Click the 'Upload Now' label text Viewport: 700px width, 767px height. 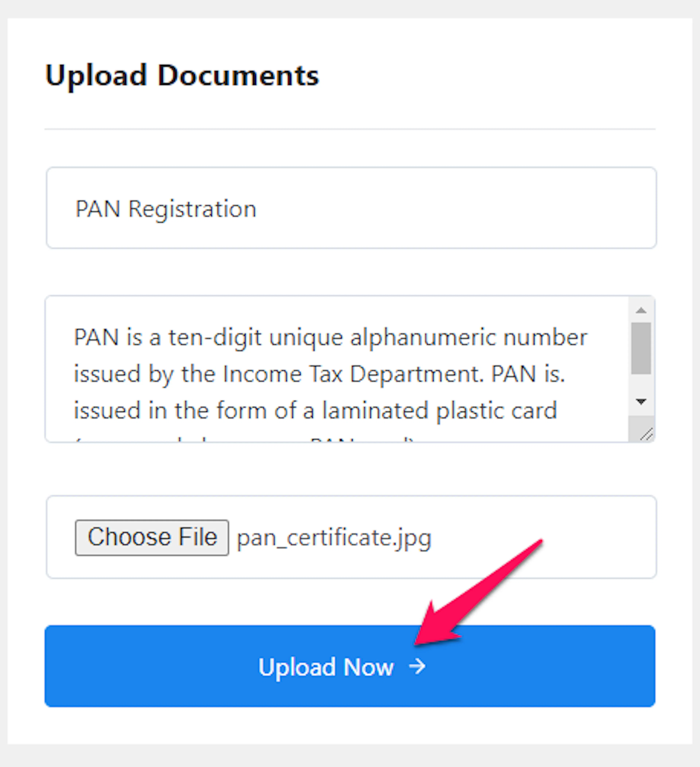click(326, 667)
